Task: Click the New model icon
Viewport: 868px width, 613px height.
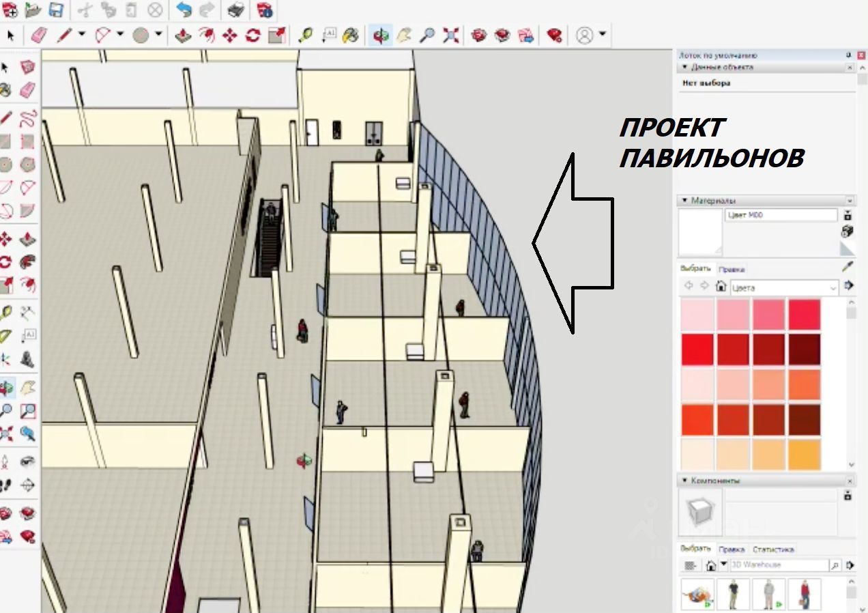Action: coord(10,10)
